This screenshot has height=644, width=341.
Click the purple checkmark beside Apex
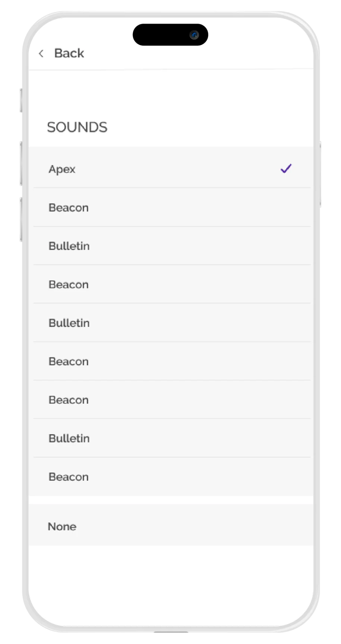click(x=286, y=169)
